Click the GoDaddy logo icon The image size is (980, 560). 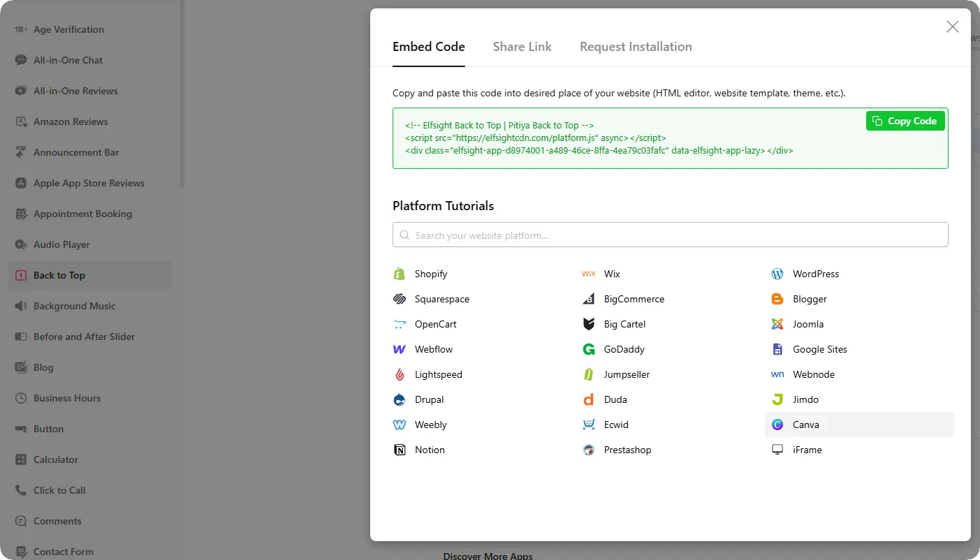click(x=589, y=349)
